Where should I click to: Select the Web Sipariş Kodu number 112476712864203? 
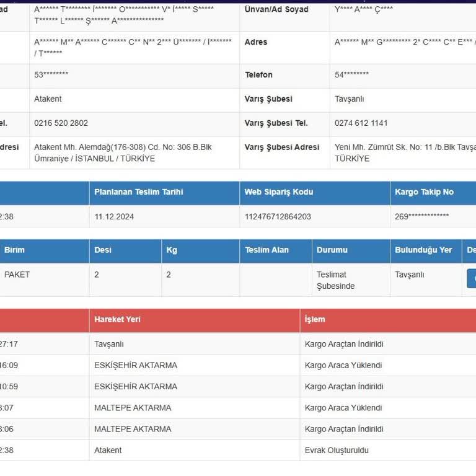(x=278, y=216)
